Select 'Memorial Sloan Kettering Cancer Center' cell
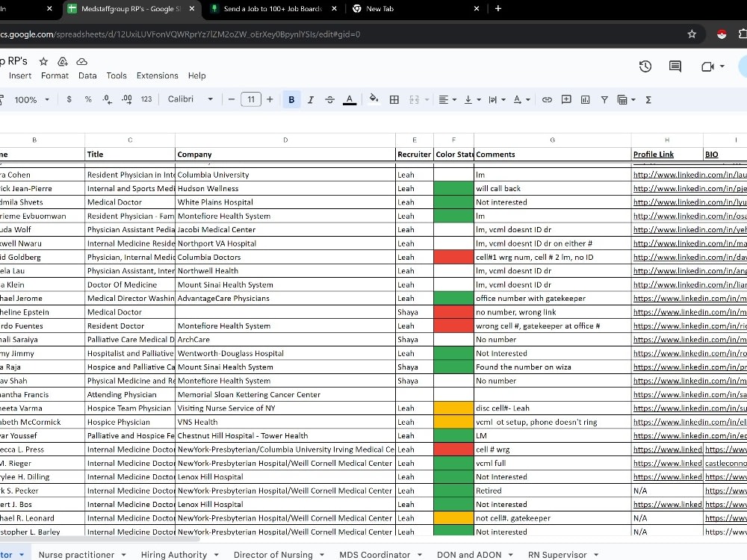 coord(285,395)
